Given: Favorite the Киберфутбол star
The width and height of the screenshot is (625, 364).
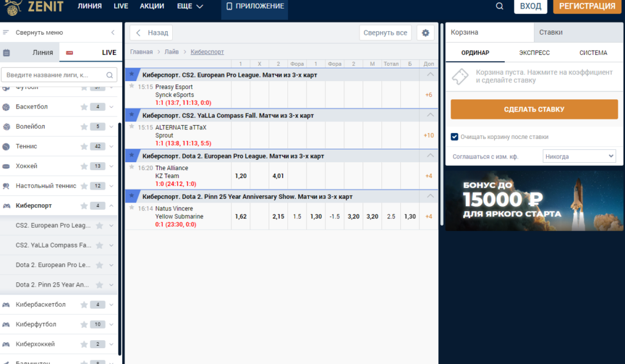Looking at the screenshot, I should pyautogui.click(x=84, y=324).
